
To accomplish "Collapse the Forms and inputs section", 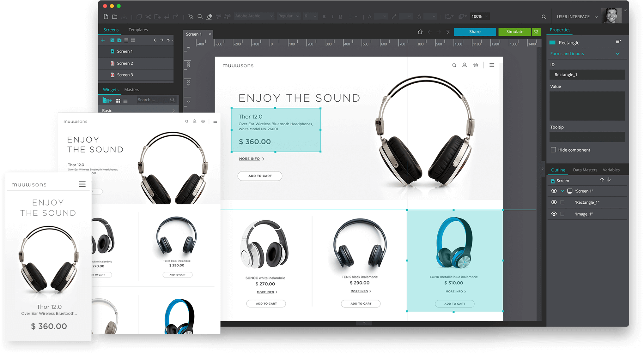I will (618, 54).
